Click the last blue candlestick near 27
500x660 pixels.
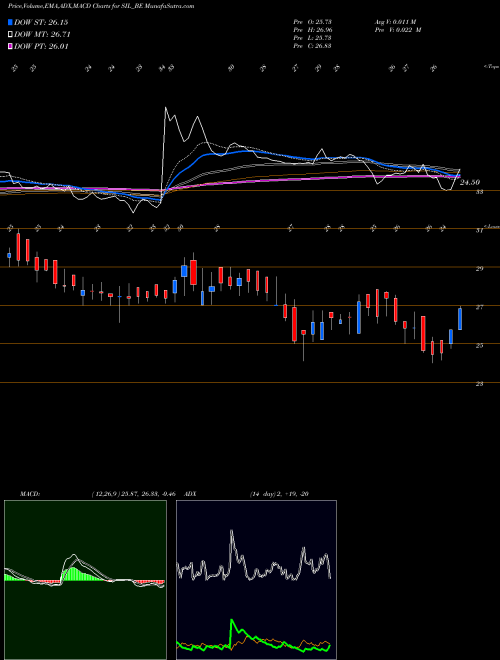pos(460,319)
